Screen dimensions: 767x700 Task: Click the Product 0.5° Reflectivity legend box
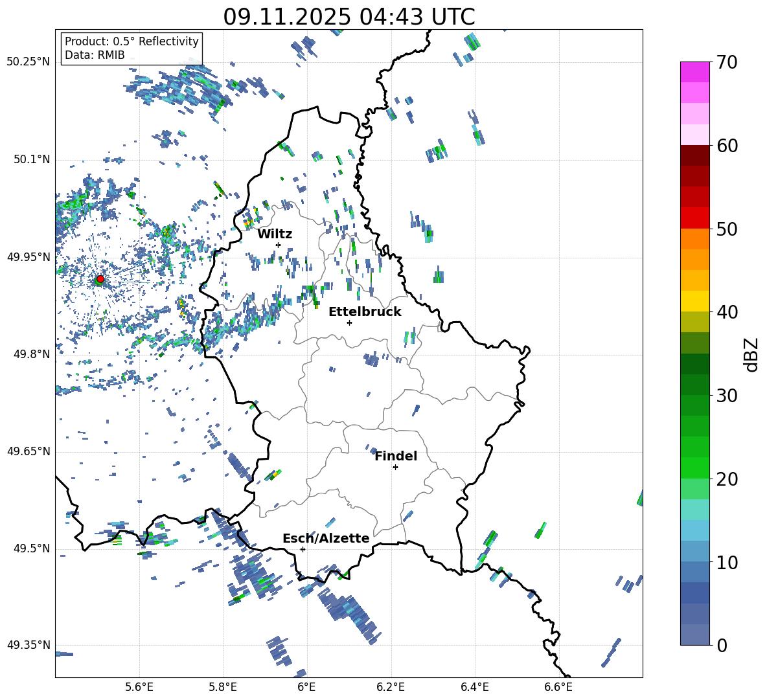(x=132, y=49)
